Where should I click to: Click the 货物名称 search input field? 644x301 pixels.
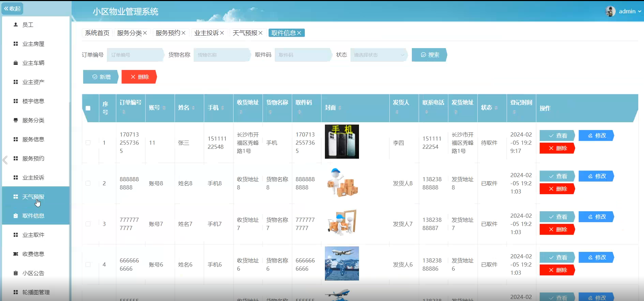222,55
